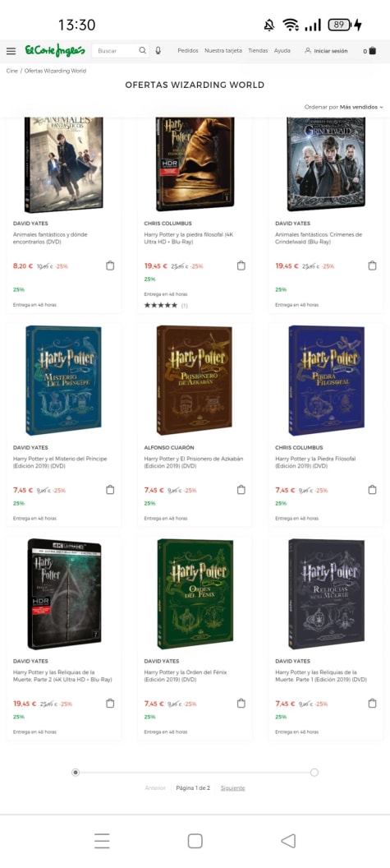Click the page slider end dot
390x868 pixels.
[x=314, y=772]
